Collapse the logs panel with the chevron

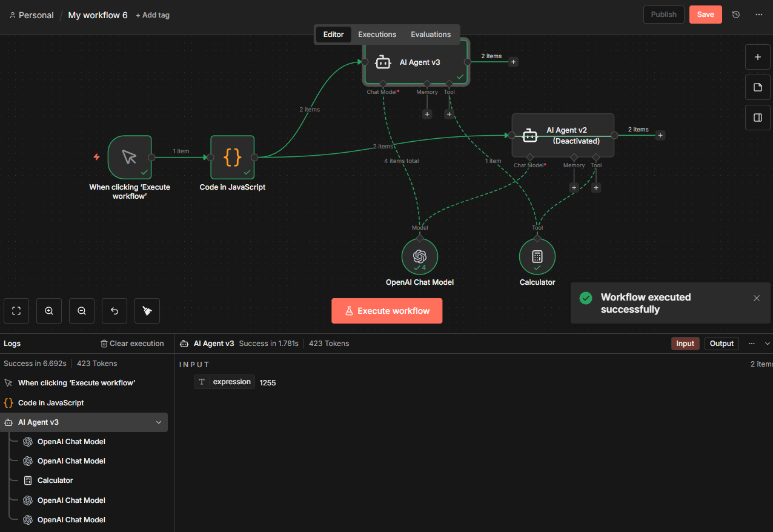pyautogui.click(x=768, y=344)
